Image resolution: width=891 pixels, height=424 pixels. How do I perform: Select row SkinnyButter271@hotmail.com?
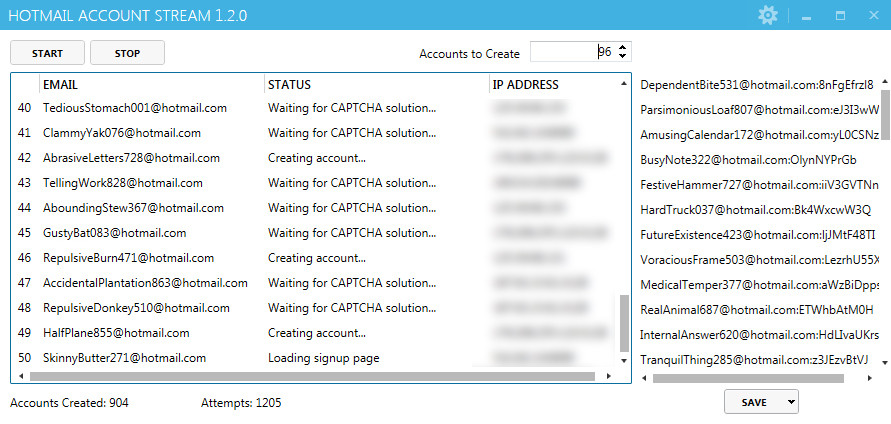point(315,358)
